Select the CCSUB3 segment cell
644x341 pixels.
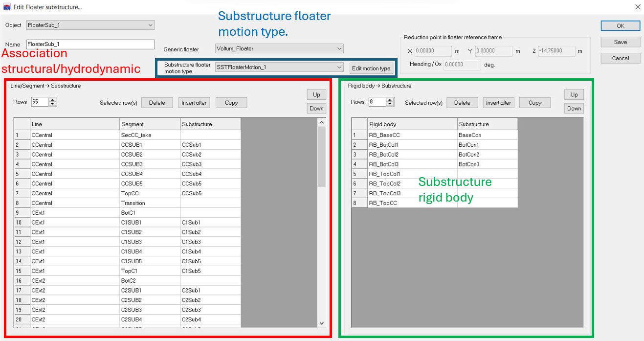[150, 164]
